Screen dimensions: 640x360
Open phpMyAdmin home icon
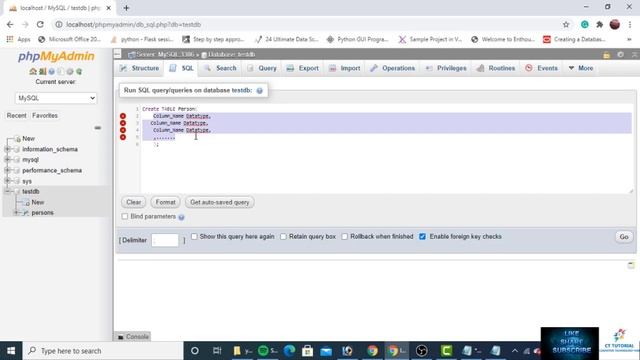point(33,71)
